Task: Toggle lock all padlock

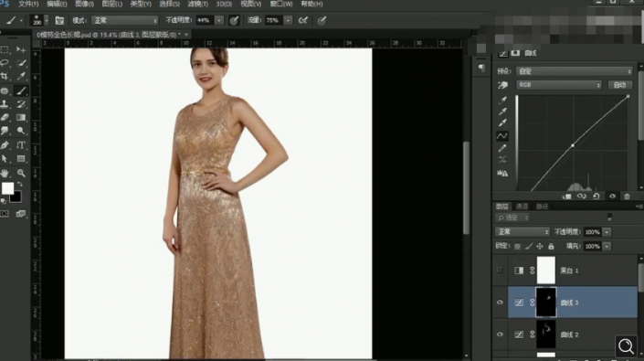Action: 551,247
